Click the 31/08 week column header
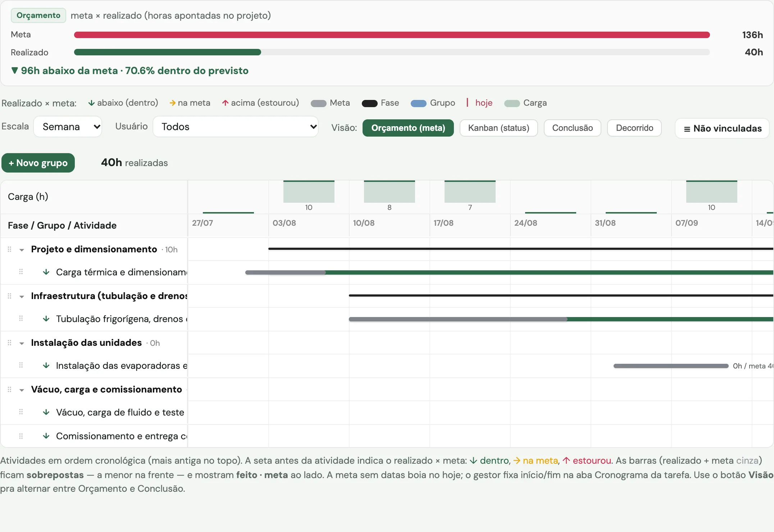774x532 pixels. click(x=605, y=223)
